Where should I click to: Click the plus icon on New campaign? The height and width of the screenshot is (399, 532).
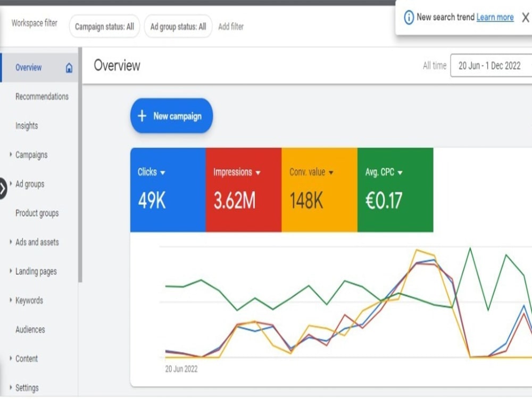142,116
